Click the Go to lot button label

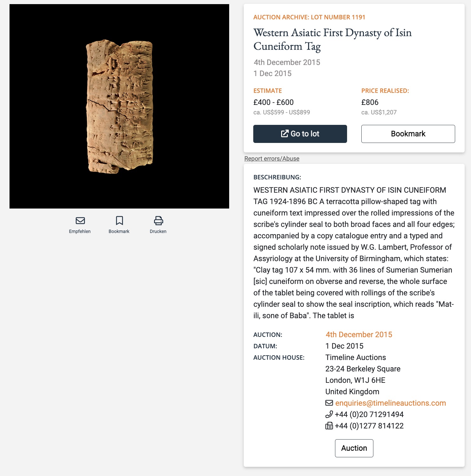305,134
